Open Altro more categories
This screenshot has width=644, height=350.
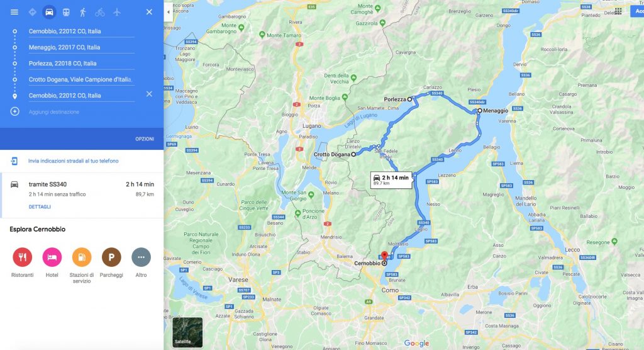click(141, 262)
